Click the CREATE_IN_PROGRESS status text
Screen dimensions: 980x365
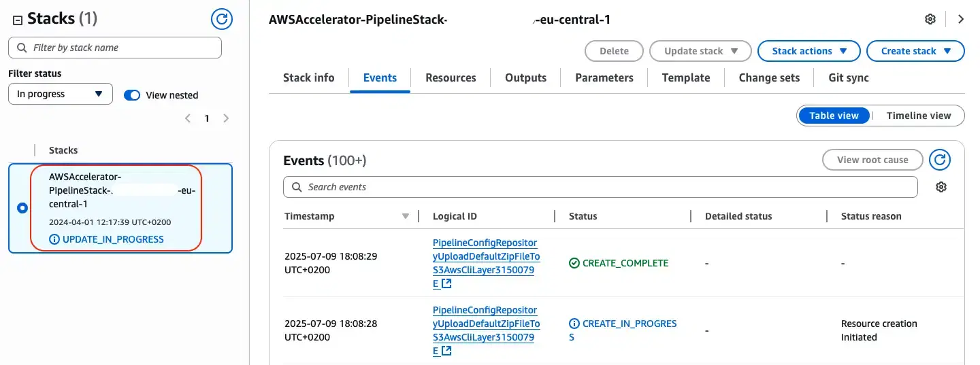(623, 330)
